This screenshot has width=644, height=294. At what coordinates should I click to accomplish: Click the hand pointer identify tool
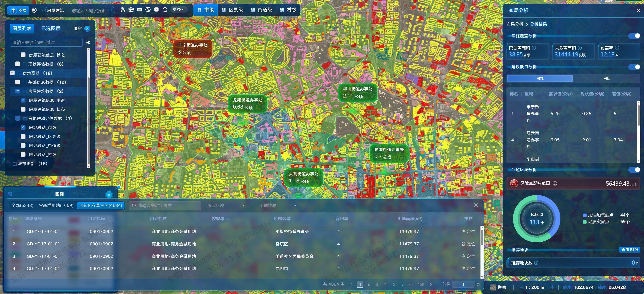point(122,10)
